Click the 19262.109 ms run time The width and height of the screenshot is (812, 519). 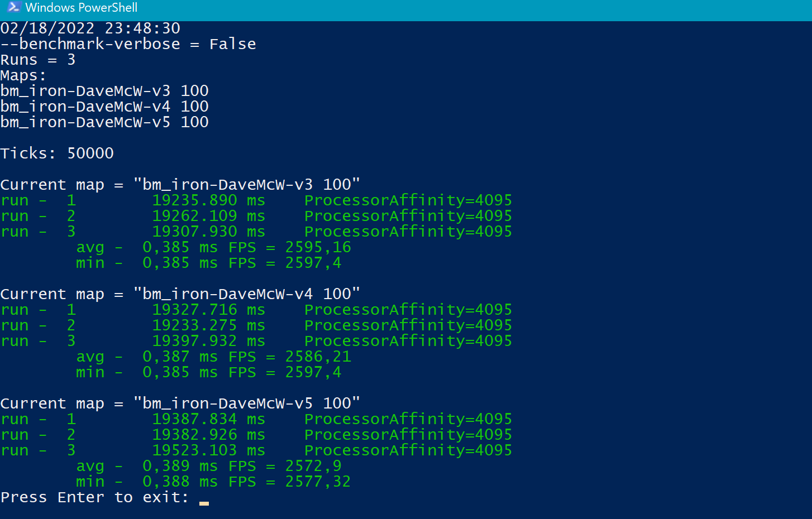[x=208, y=216]
